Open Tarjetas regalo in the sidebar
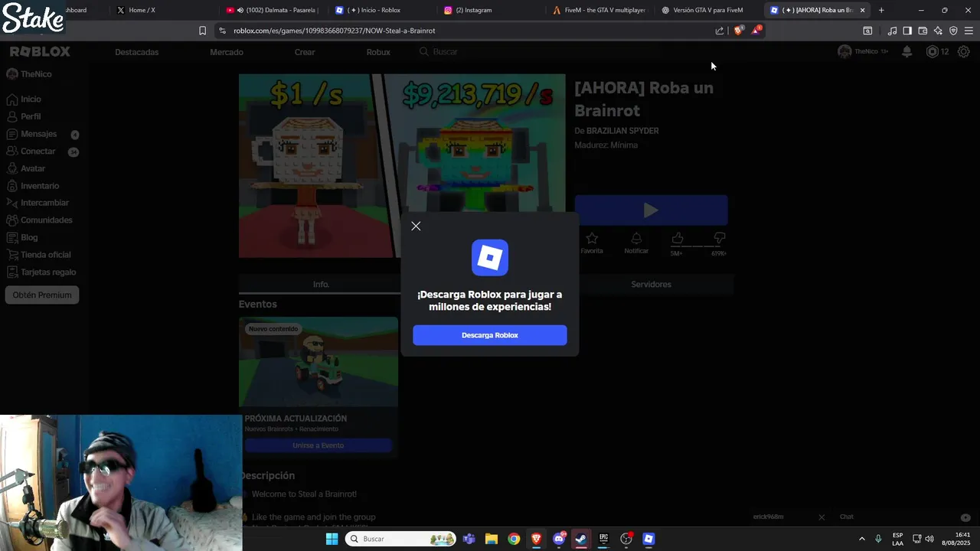Image resolution: width=980 pixels, height=551 pixels. [x=42, y=272]
